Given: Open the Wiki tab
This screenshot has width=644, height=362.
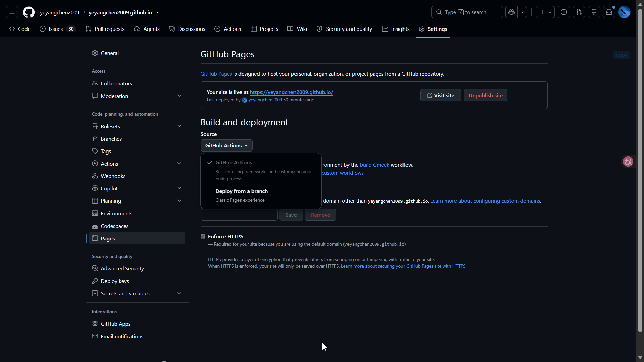Looking at the screenshot, I should [298, 29].
